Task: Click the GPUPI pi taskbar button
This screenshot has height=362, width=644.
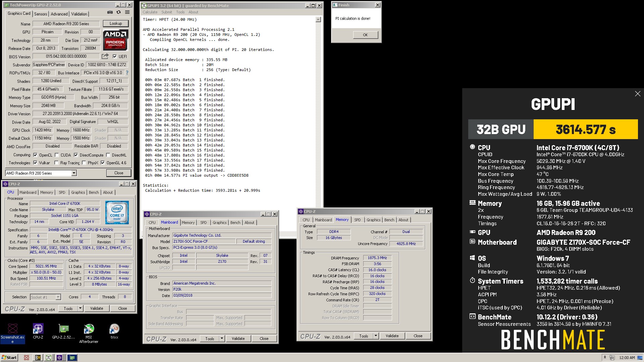Action: [49, 358]
